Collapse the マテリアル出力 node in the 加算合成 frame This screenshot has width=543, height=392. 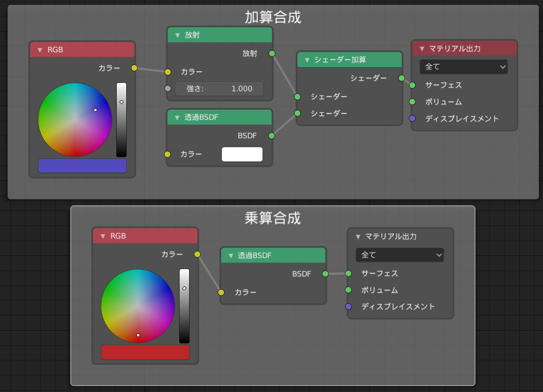click(x=422, y=49)
